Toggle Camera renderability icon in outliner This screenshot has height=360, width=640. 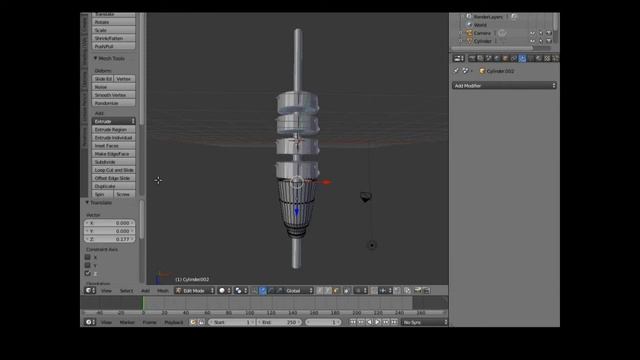point(549,33)
